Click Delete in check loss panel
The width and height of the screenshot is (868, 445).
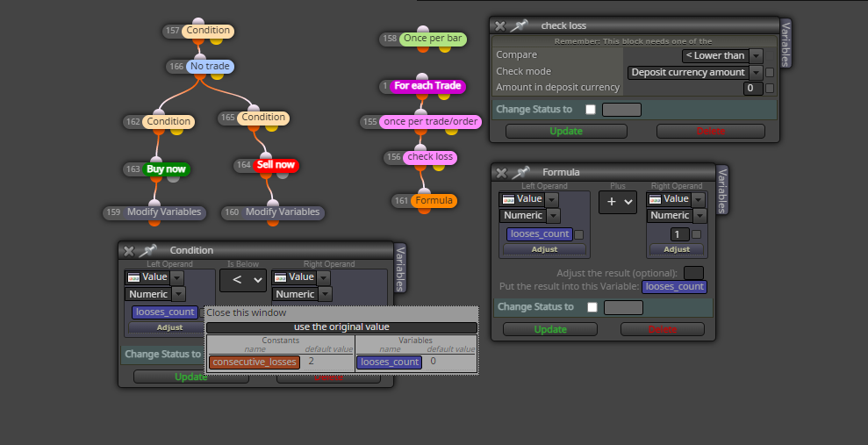click(711, 131)
